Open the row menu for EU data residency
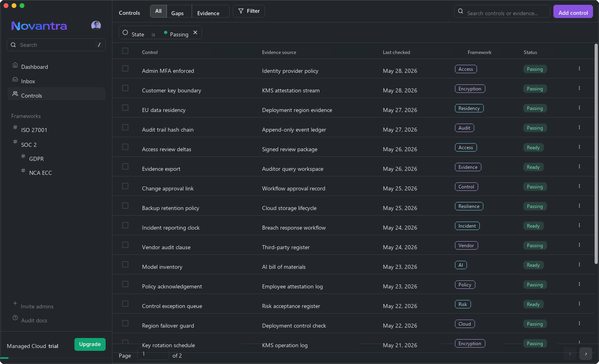This screenshot has height=364, width=599. [579, 108]
